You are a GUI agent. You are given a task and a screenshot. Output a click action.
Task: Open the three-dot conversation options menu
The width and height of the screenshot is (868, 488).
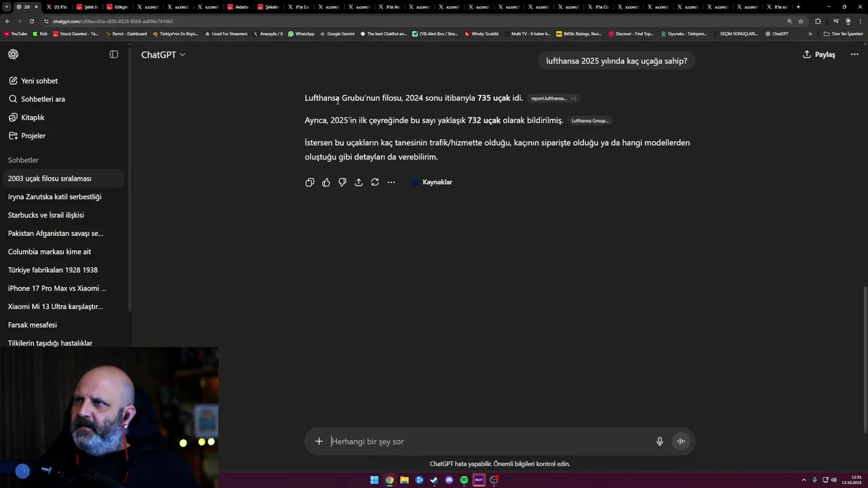click(854, 54)
